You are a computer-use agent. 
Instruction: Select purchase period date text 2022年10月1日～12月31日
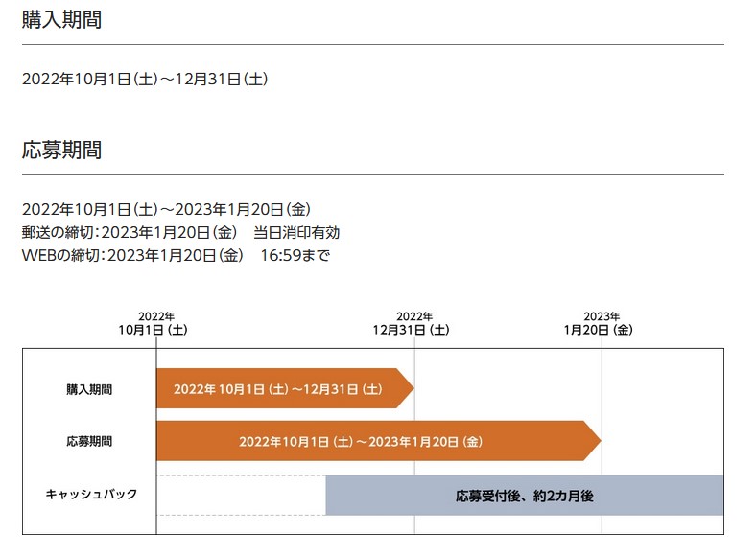(145, 79)
